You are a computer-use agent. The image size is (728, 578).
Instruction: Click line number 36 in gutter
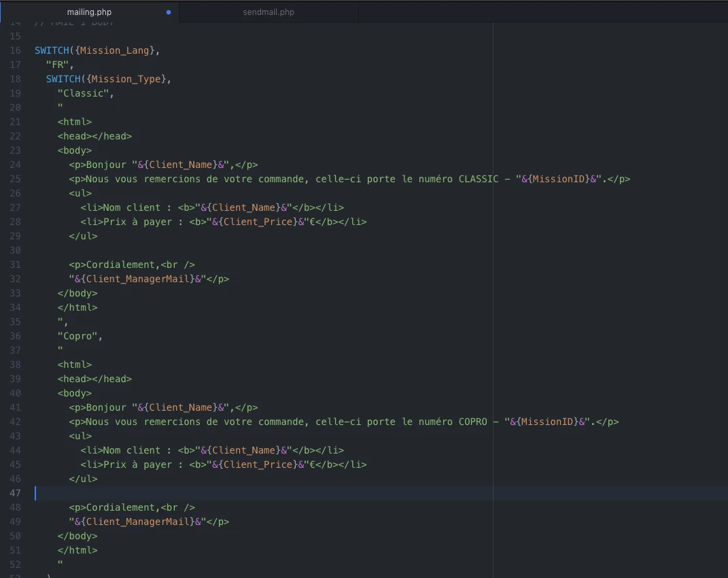(16, 336)
